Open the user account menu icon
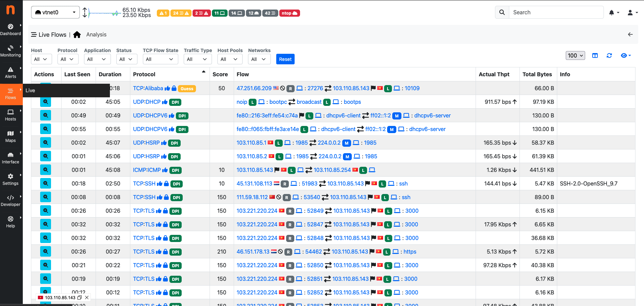 tap(632, 13)
